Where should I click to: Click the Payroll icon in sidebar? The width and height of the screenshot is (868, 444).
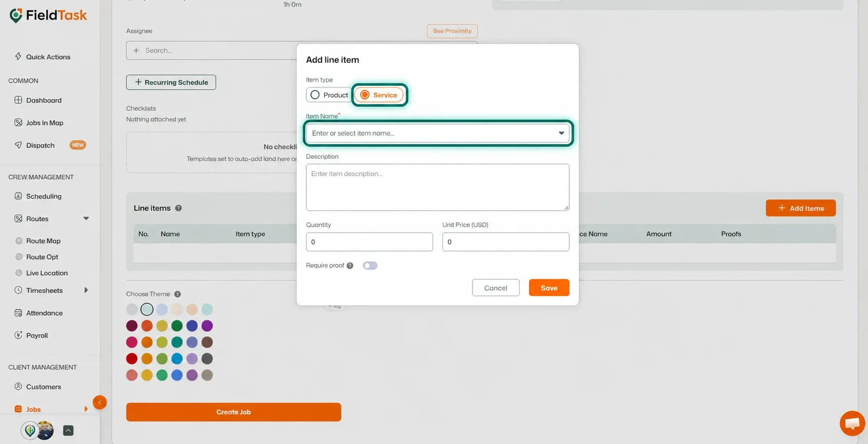(18, 335)
